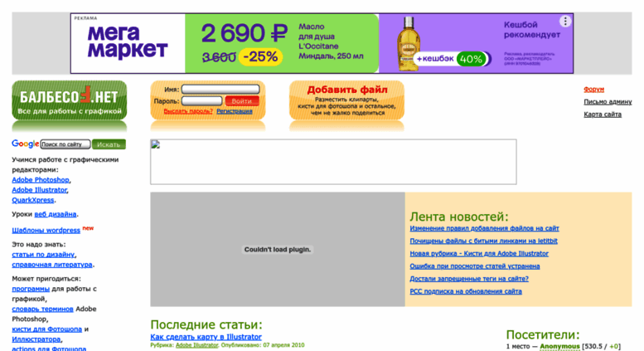Click the МегаМаркет logo in ad banner
Image resolution: width=644 pixels, height=351 pixels.
(x=128, y=42)
